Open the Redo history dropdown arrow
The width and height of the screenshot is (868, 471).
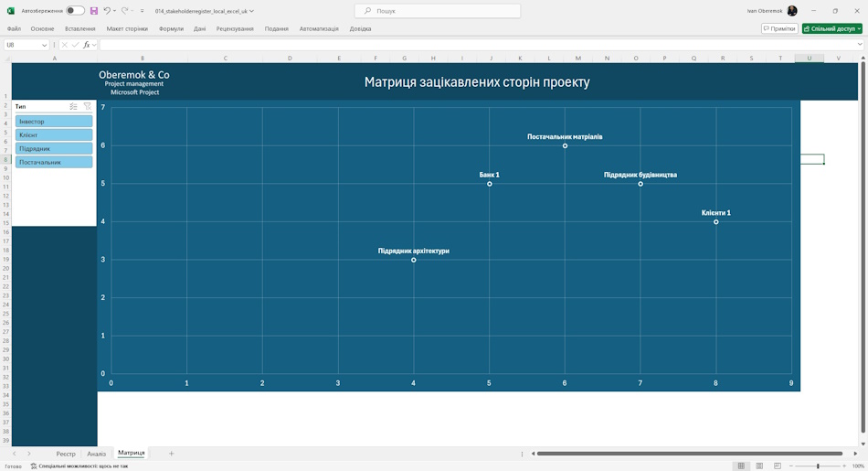132,11
